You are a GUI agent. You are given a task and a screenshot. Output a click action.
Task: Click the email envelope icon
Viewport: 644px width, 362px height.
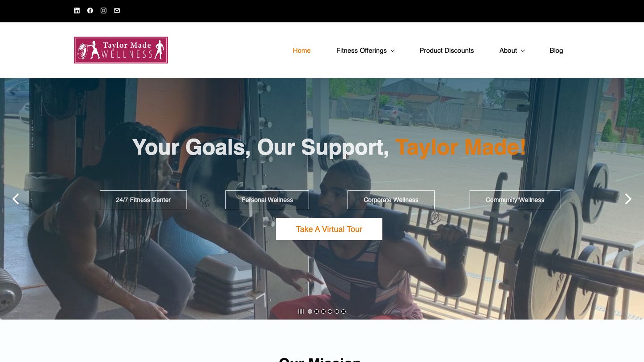(117, 11)
